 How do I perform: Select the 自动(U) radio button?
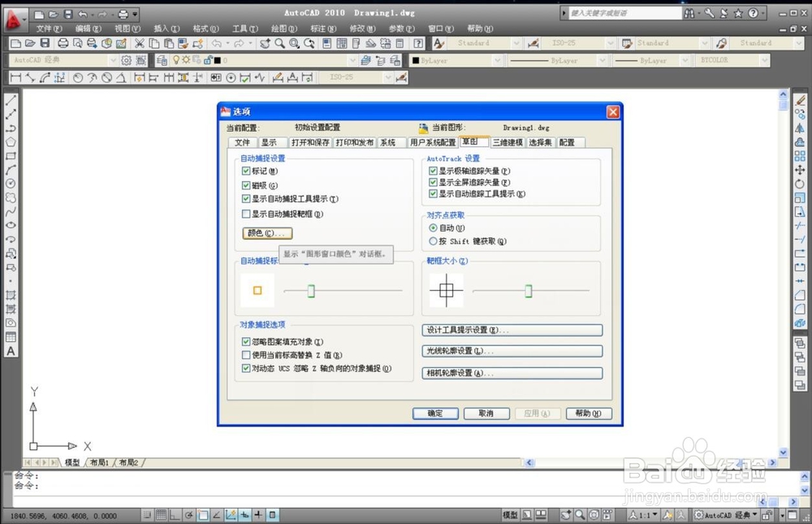tap(433, 228)
